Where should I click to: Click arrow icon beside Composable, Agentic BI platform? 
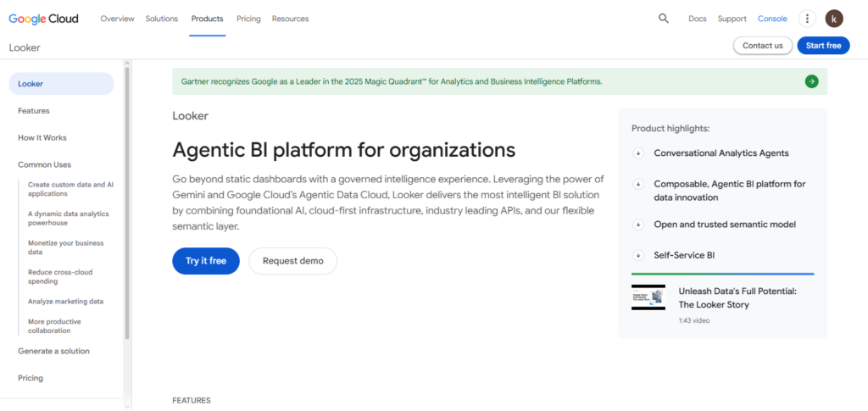pyautogui.click(x=638, y=184)
